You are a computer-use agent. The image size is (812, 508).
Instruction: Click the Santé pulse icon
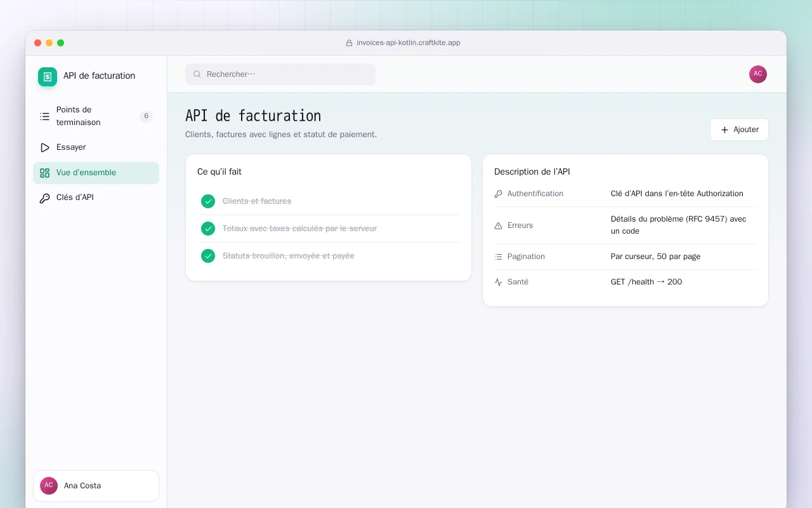[498, 282]
